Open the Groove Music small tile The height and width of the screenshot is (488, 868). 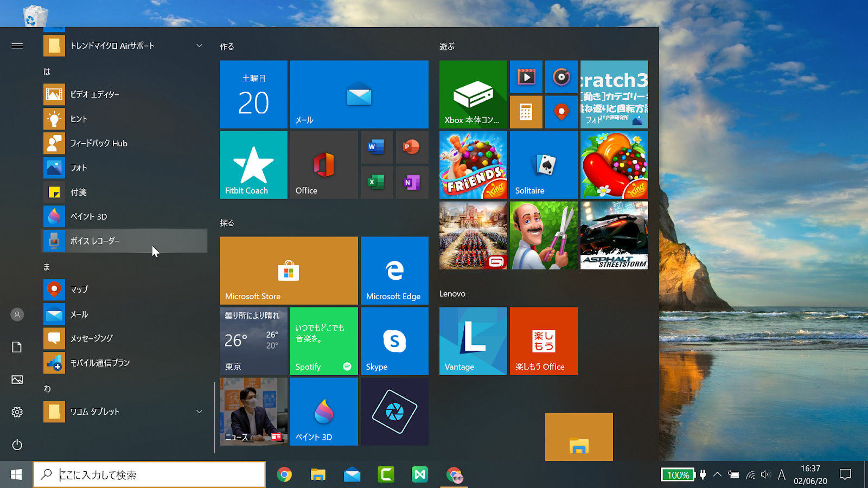tap(561, 76)
